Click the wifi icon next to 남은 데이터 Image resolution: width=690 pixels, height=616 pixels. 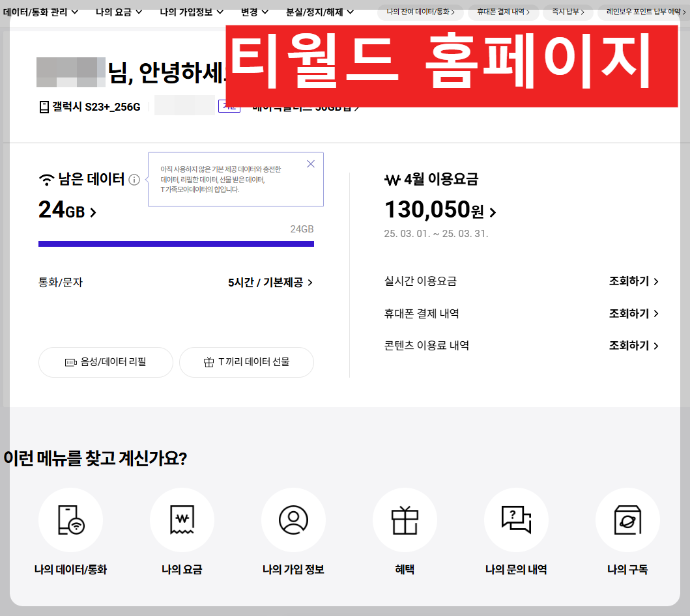tap(46, 179)
